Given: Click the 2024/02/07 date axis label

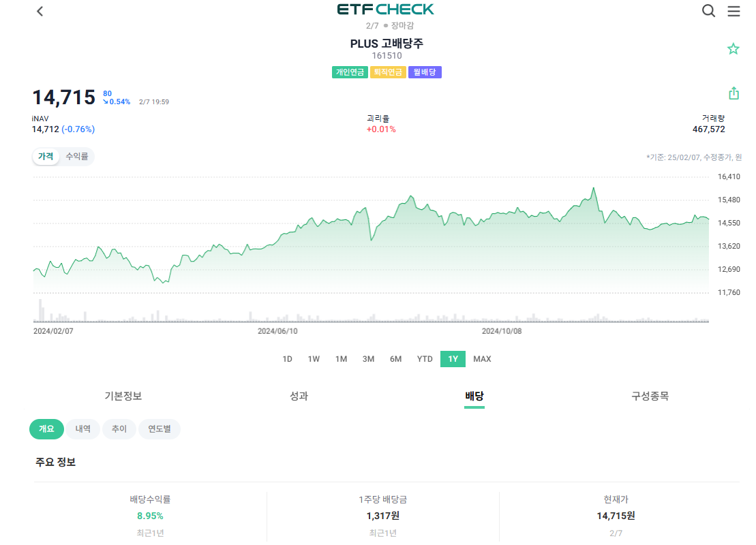Looking at the screenshot, I should (x=53, y=331).
